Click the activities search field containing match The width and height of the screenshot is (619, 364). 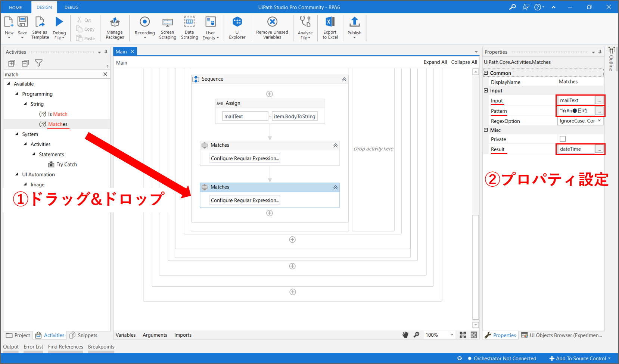point(52,74)
